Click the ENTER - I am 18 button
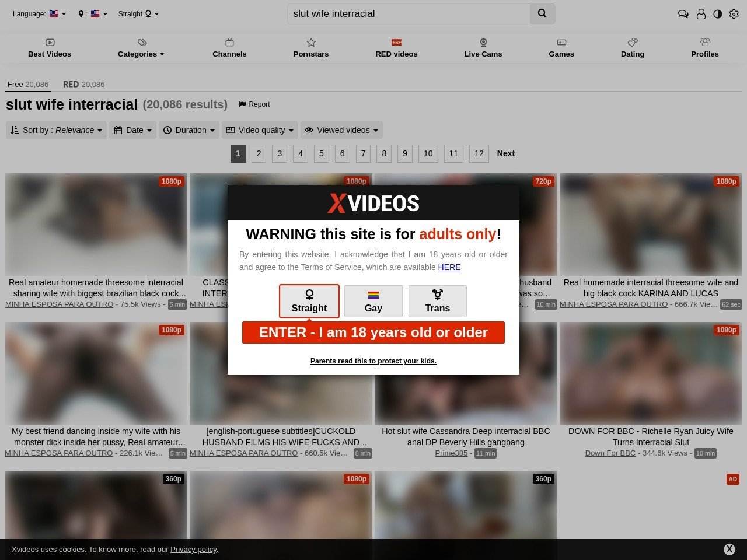Image resolution: width=747 pixels, height=560 pixels. pyautogui.click(x=373, y=332)
